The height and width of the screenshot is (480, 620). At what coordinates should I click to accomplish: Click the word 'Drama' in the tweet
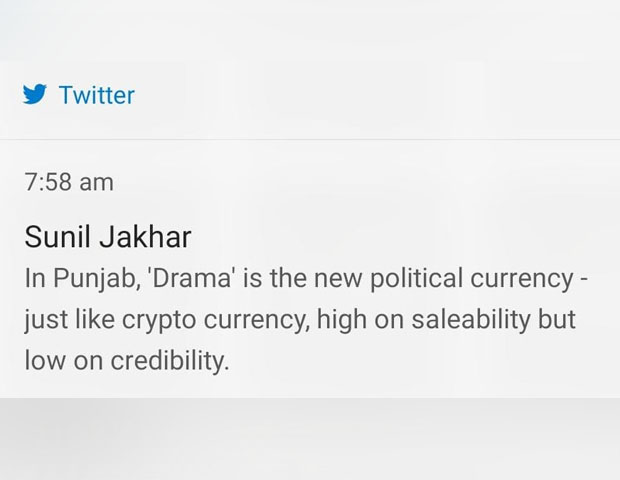tap(191, 278)
